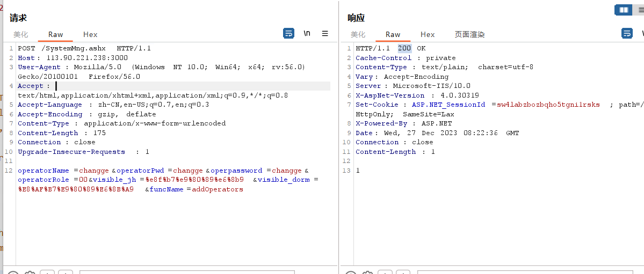The image size is (644, 274).
Task: Click the POST /SystemMng.ashx request line
Action: click(85, 48)
